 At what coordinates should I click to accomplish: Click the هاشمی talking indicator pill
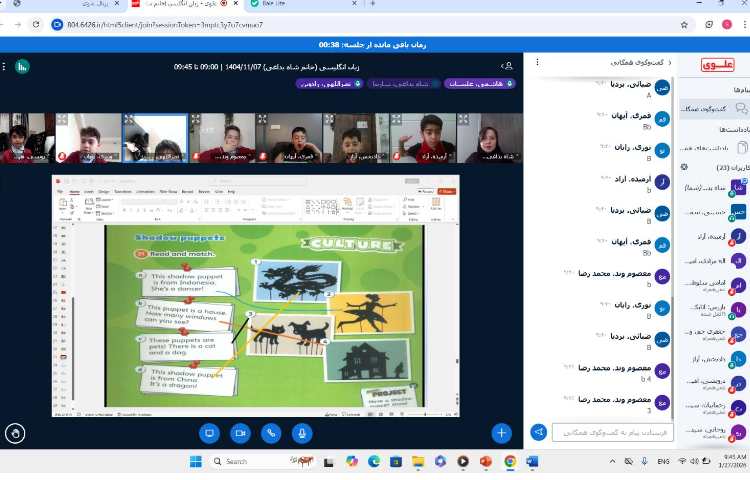479,84
